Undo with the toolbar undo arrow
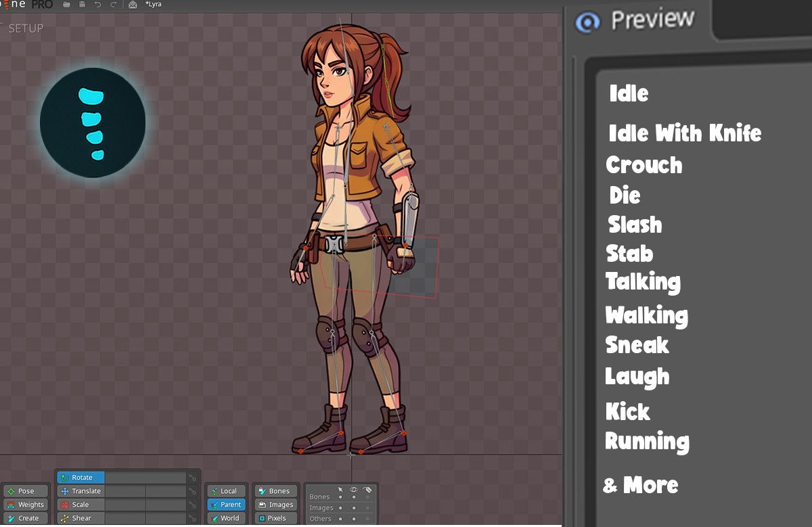This screenshot has width=812, height=527. tap(99, 5)
